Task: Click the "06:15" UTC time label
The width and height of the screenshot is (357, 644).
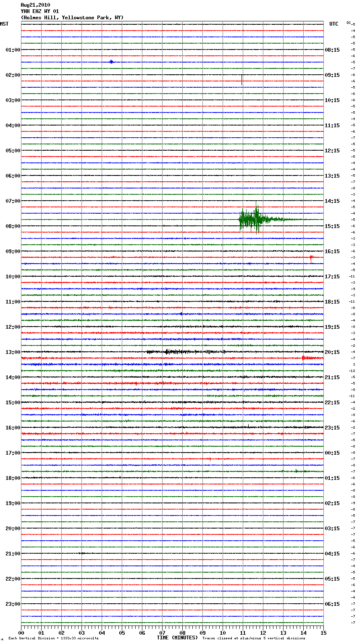Action: click(332, 604)
